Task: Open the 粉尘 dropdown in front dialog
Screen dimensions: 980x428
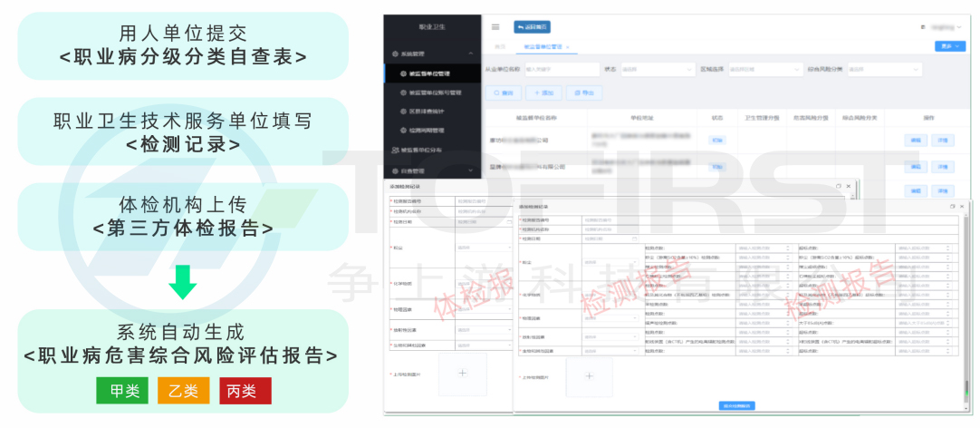Action: (611, 263)
